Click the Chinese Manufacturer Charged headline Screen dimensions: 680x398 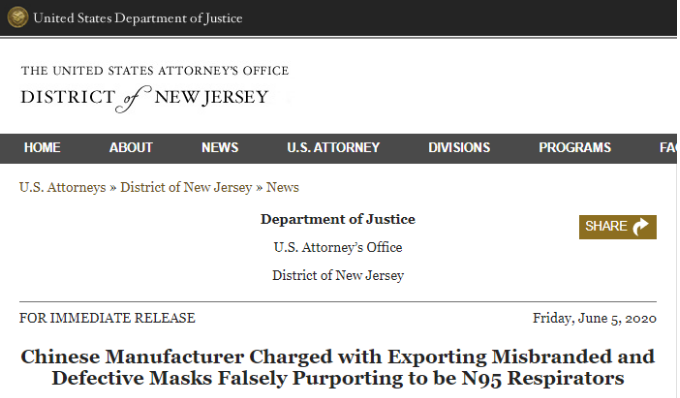click(338, 367)
